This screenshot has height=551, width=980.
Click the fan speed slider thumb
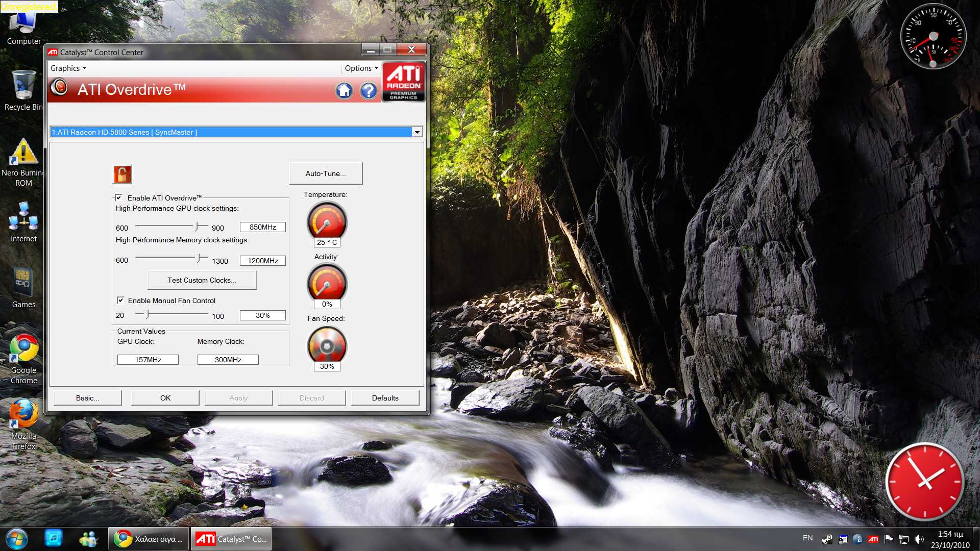148,314
